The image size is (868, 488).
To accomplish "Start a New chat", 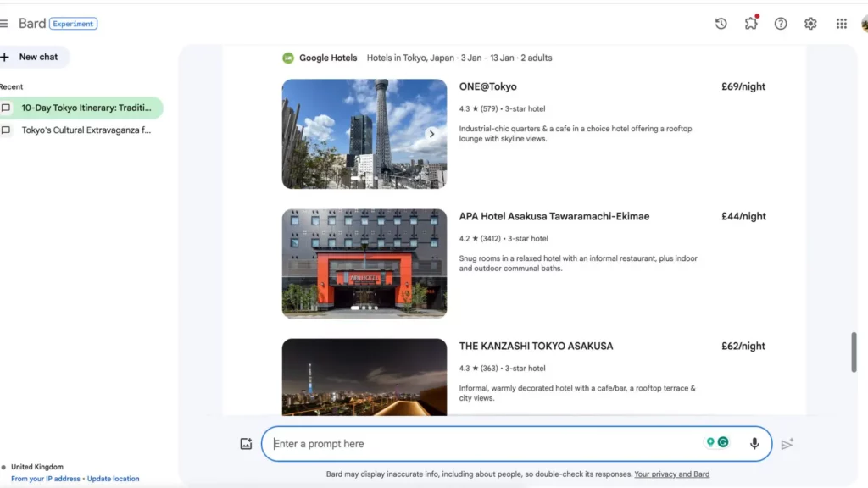I will pyautogui.click(x=32, y=57).
